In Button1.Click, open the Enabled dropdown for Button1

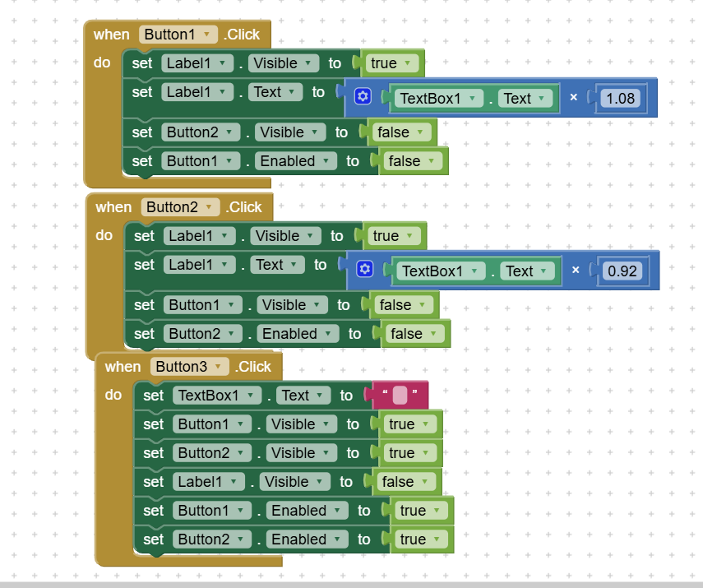[296, 161]
